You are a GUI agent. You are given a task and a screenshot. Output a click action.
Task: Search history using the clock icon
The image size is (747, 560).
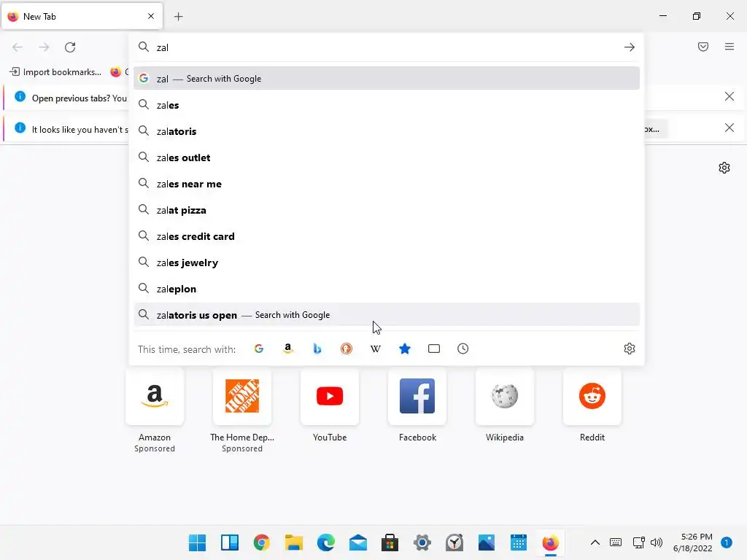(463, 349)
